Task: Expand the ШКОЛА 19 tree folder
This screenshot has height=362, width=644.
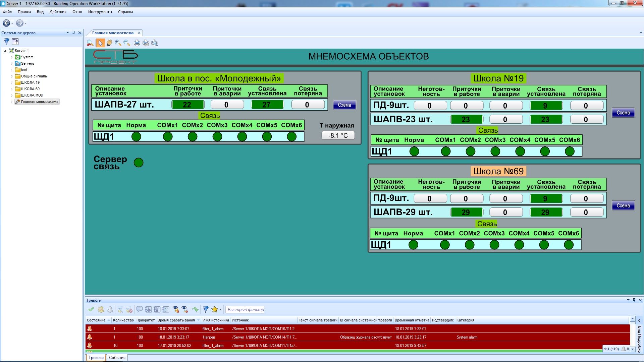Action: click(x=11, y=82)
